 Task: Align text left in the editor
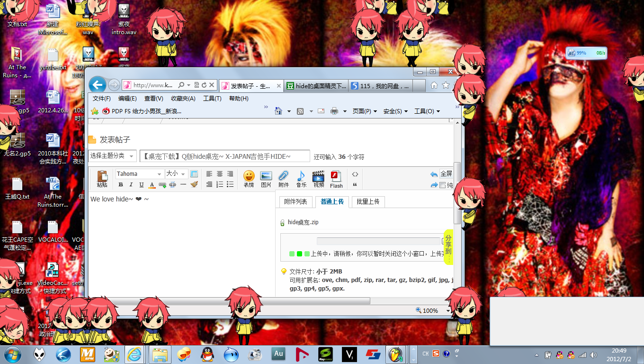[x=209, y=174]
